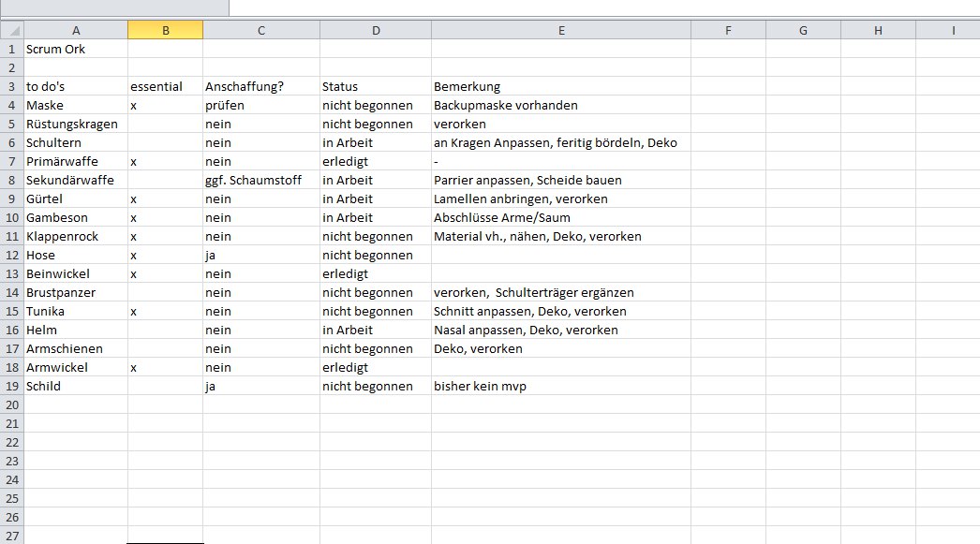Click the column H header

(878, 31)
